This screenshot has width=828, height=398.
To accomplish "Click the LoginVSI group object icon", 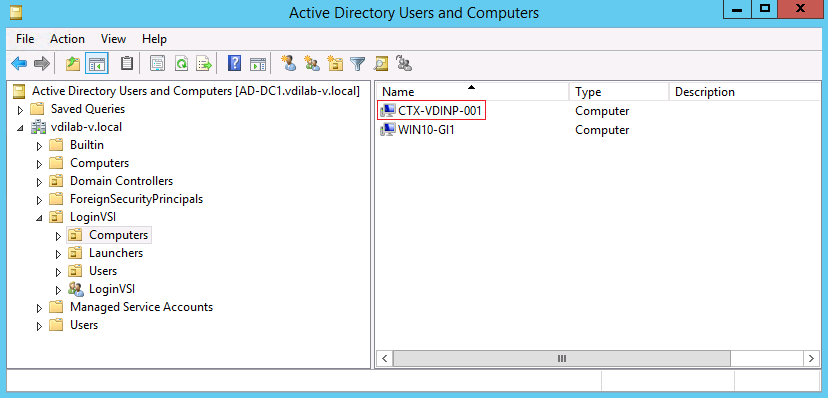I will coord(76,289).
